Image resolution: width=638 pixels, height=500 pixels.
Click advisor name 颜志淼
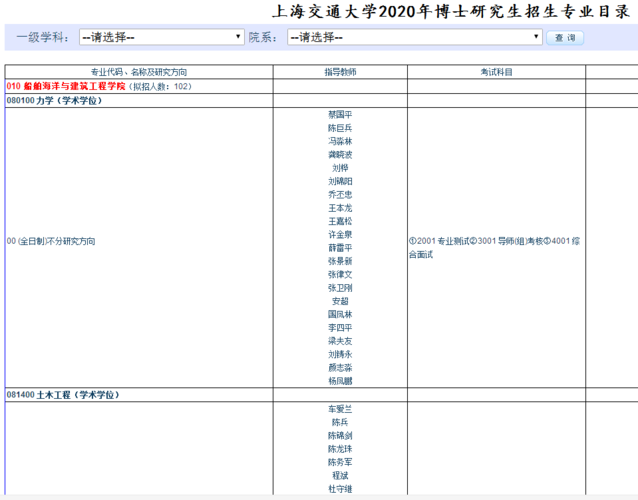(340, 368)
